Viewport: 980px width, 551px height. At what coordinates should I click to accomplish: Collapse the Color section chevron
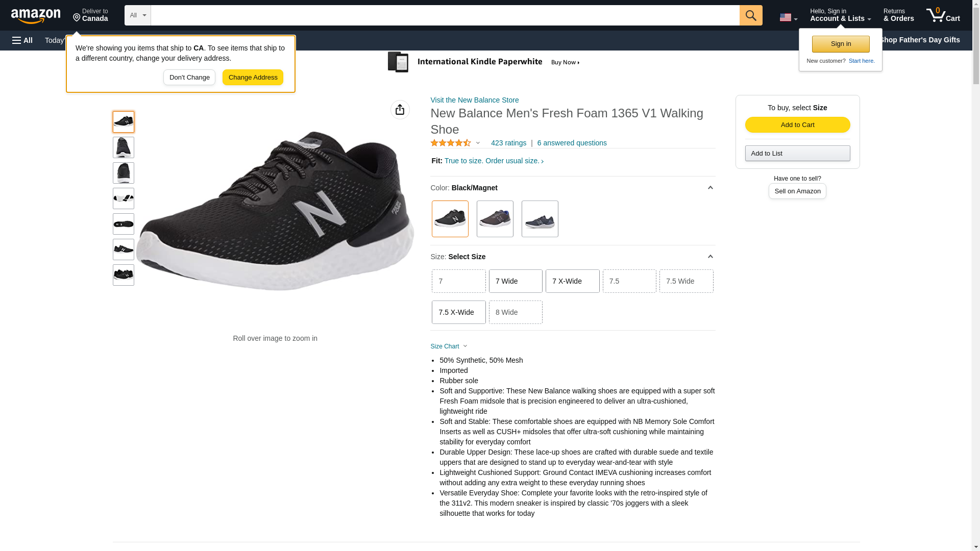tap(709, 188)
